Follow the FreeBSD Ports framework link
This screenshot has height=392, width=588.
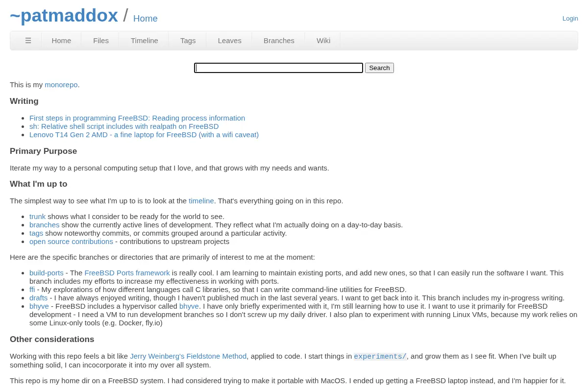127,273
